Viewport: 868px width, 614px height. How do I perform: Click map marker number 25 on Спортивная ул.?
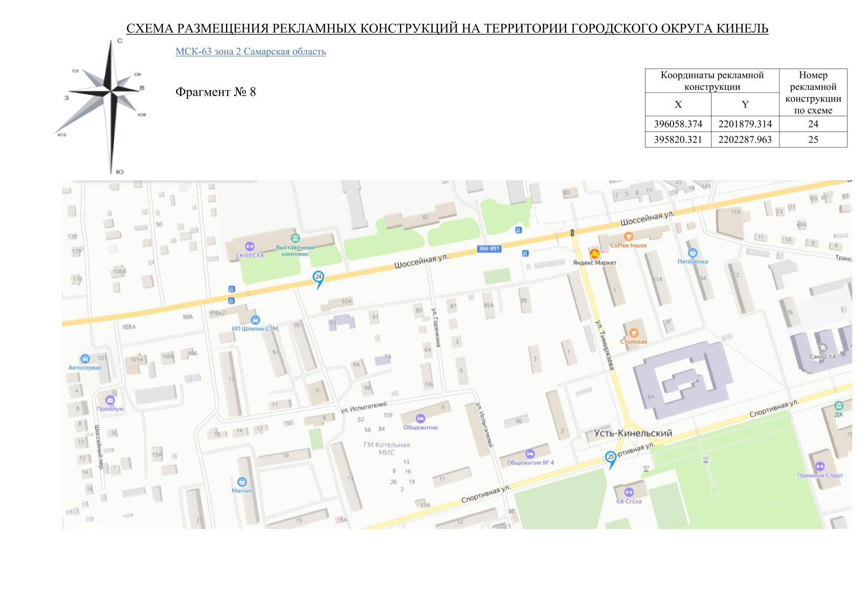610,457
